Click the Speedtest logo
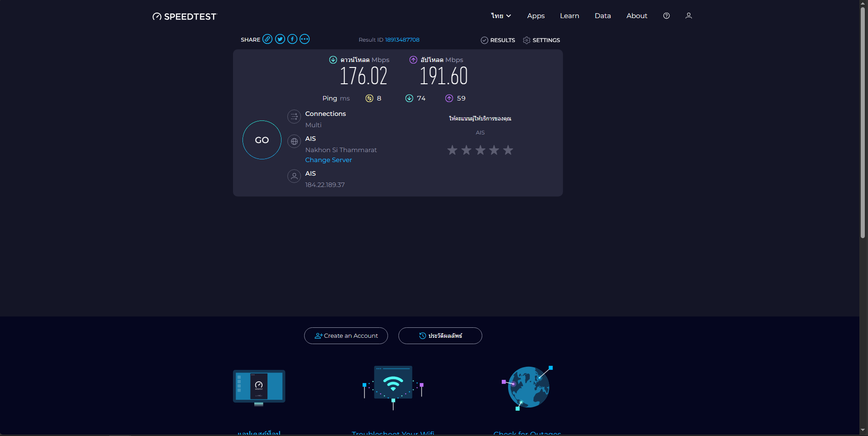The height and width of the screenshot is (436, 868). (185, 17)
